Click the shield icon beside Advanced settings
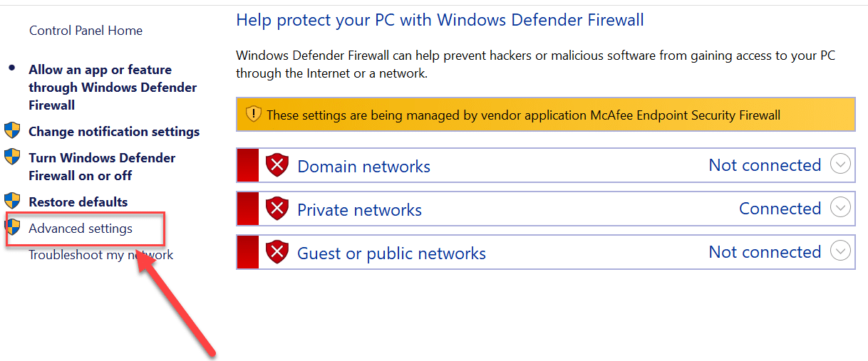Screen dimensions: 868x361 pos(12,227)
